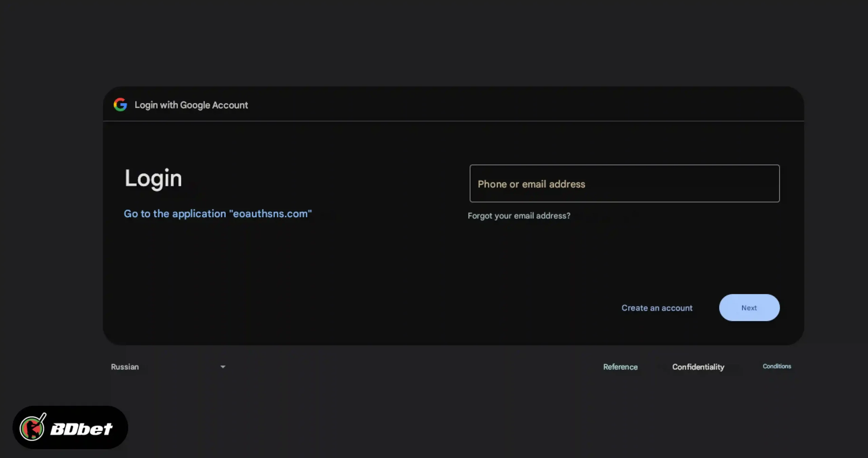Click the BDbet logo badge
The width and height of the screenshot is (868, 458).
(70, 427)
